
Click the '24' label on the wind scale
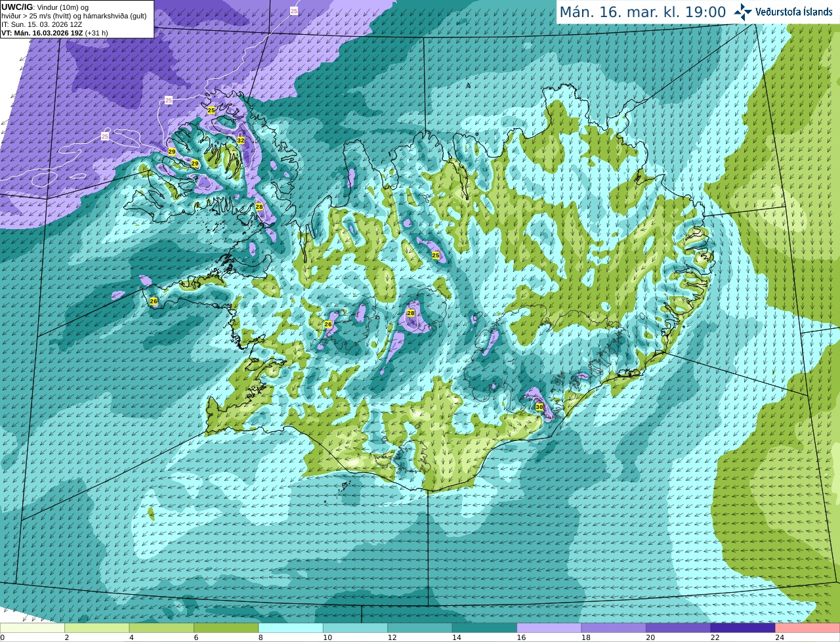click(x=780, y=637)
